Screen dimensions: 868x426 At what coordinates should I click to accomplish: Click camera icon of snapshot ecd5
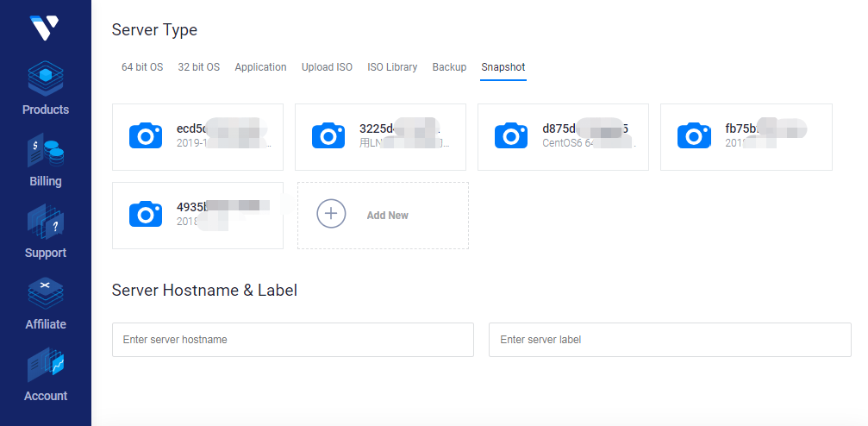pyautogui.click(x=146, y=135)
